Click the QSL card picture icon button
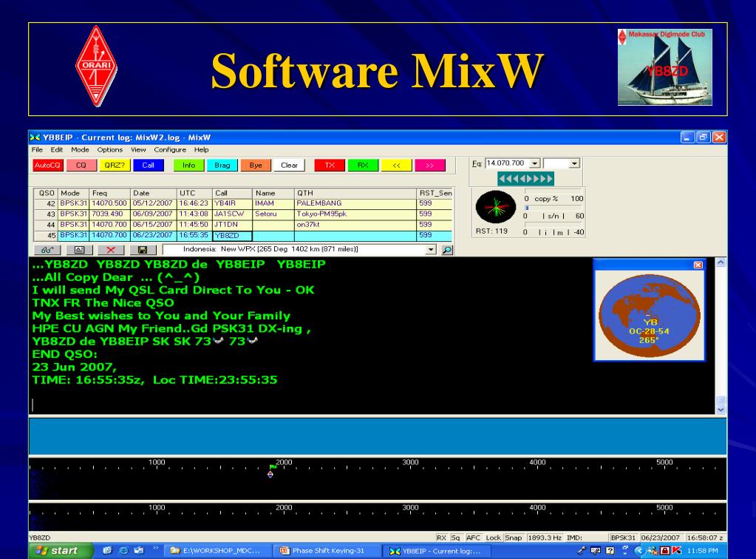 pos(80,250)
